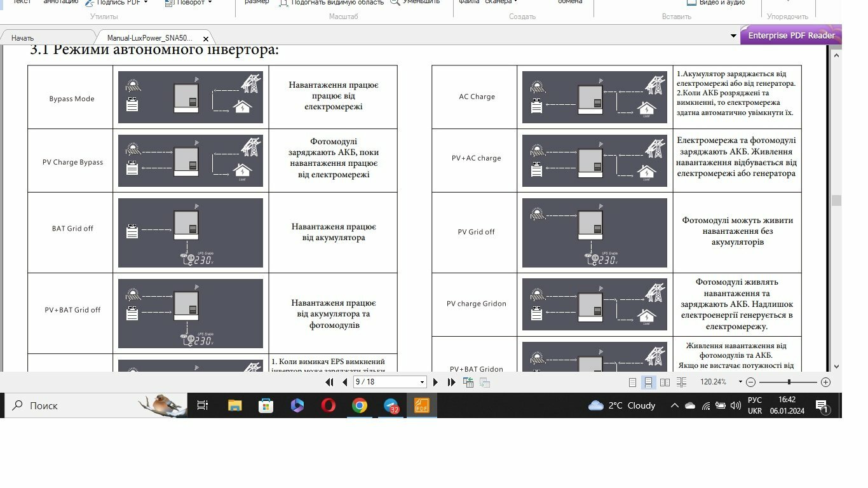Jump to the last page

(451, 382)
